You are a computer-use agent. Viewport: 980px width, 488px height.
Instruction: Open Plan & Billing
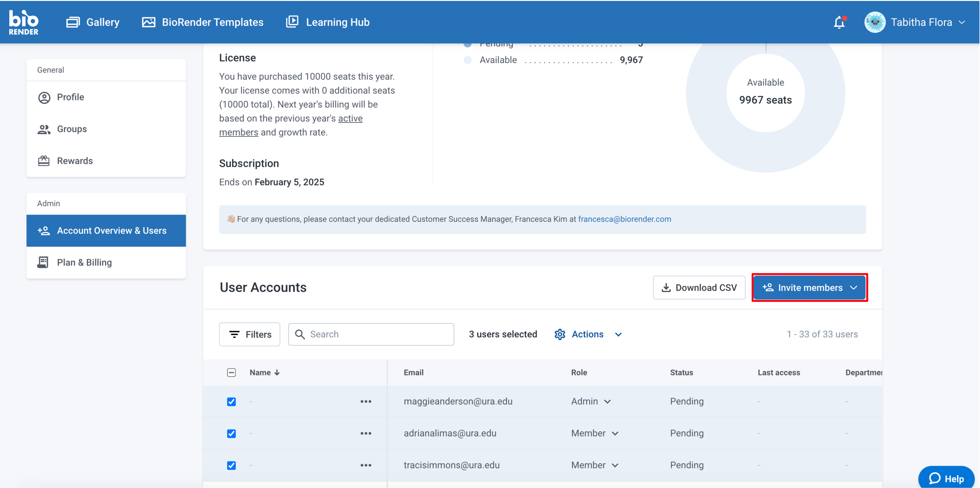click(106, 262)
